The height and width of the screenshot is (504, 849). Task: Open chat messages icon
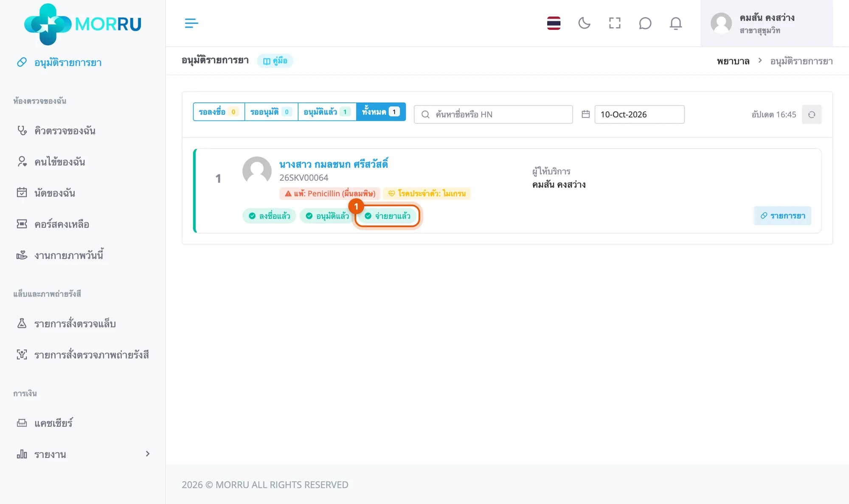645,23
